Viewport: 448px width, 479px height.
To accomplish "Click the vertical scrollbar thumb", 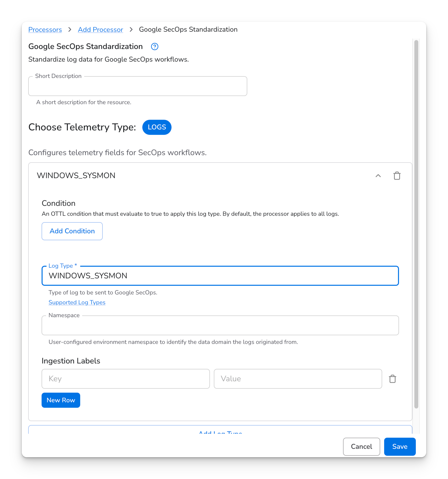I will pyautogui.click(x=416, y=224).
